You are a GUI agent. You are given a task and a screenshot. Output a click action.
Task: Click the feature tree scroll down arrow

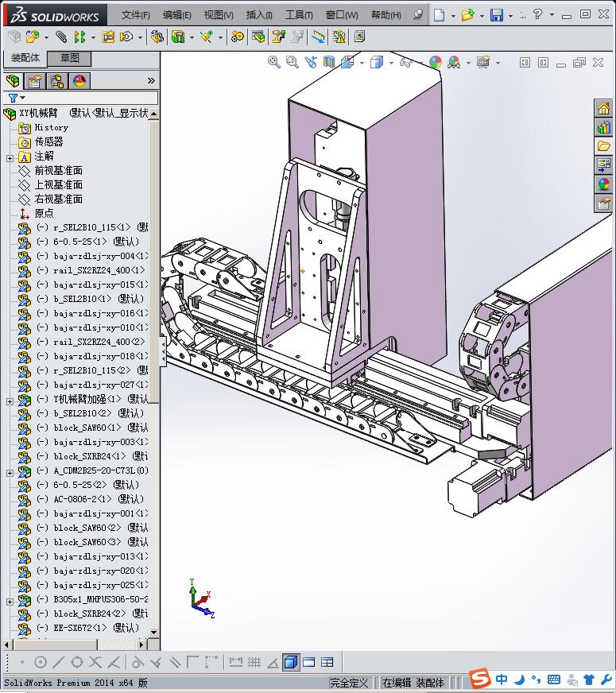(x=153, y=633)
